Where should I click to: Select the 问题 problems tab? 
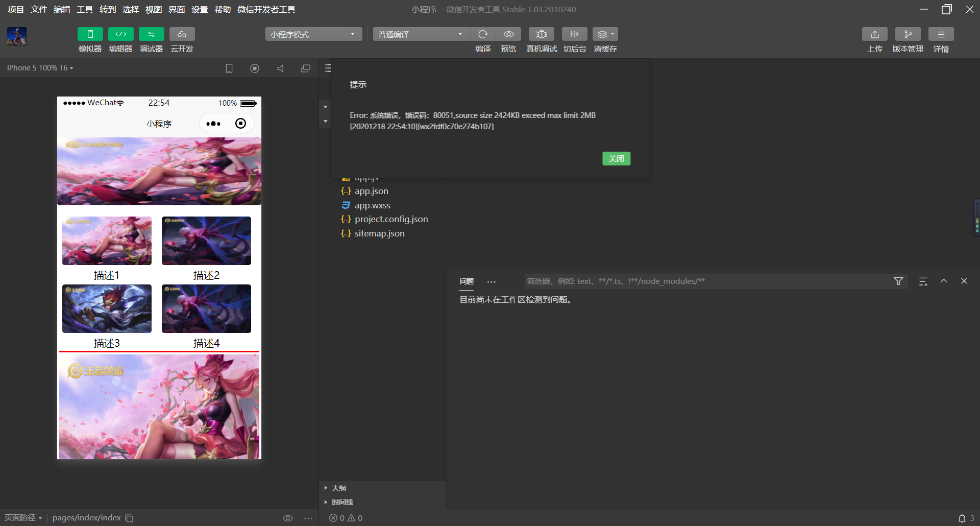tap(467, 281)
